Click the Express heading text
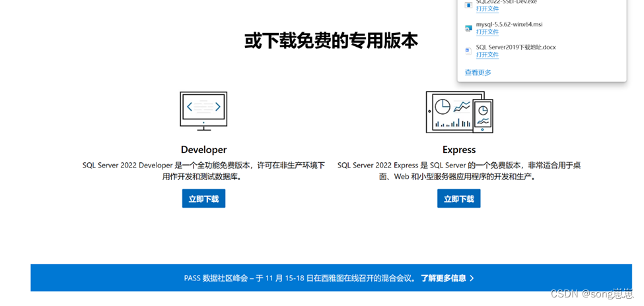The width and height of the screenshot is (644, 306). point(459,150)
